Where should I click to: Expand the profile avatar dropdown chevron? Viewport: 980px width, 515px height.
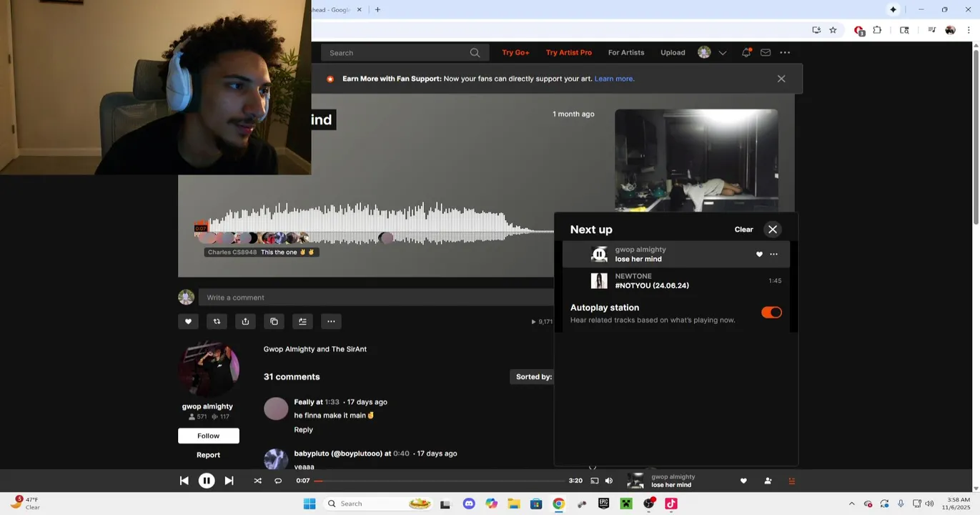[723, 53]
